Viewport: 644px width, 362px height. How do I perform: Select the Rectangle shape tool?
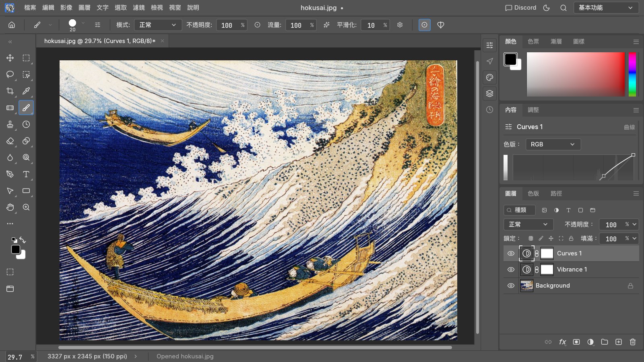point(26,191)
